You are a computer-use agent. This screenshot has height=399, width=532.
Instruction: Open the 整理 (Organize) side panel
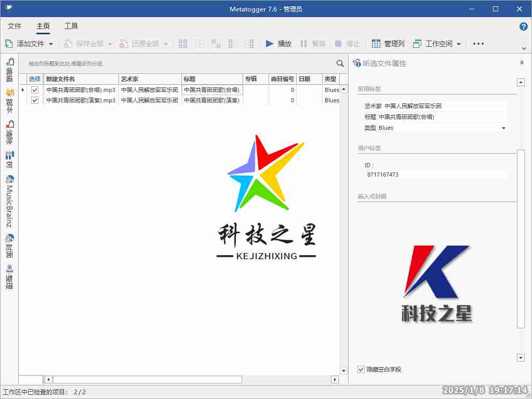tap(9, 277)
